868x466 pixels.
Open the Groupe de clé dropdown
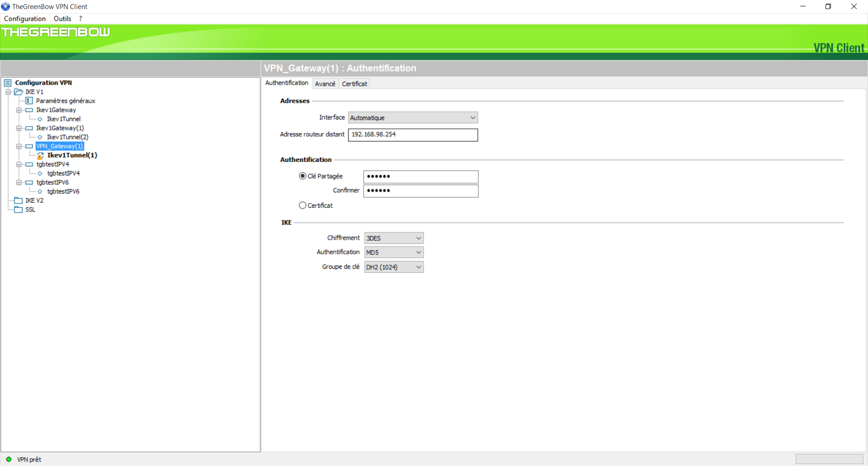394,267
